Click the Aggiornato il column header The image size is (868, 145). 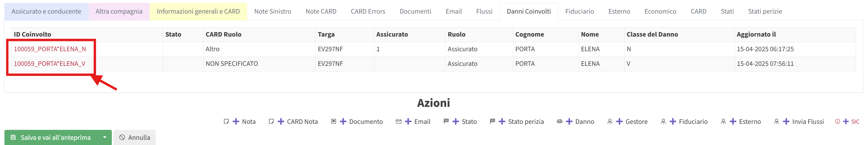pyautogui.click(x=756, y=34)
